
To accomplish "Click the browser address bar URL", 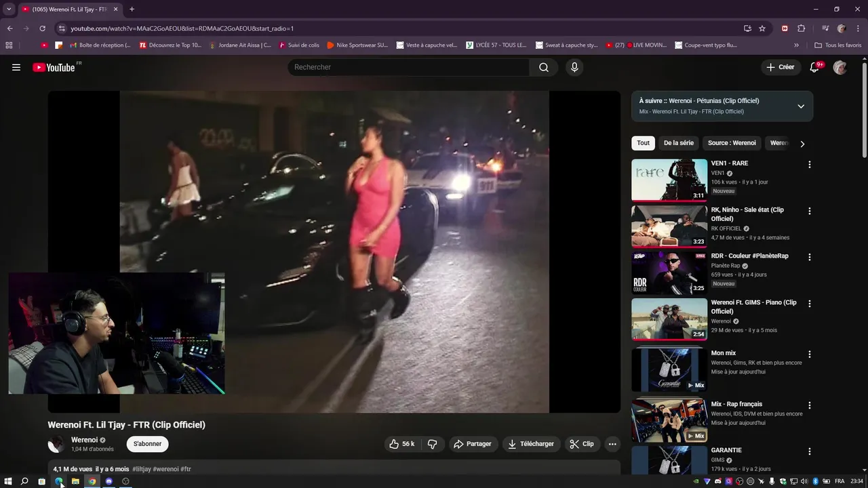I will tap(182, 28).
